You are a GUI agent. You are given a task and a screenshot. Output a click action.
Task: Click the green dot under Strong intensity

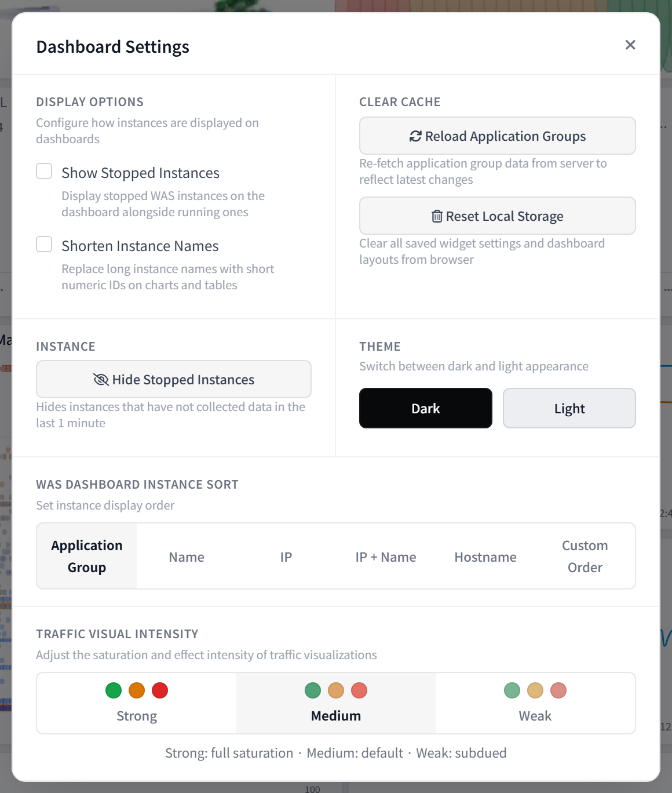coord(114,690)
